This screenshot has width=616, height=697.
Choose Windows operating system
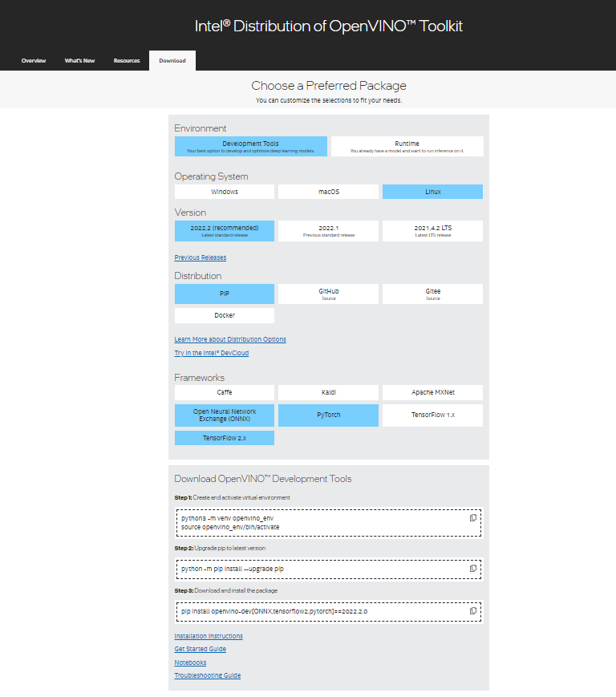(x=225, y=192)
